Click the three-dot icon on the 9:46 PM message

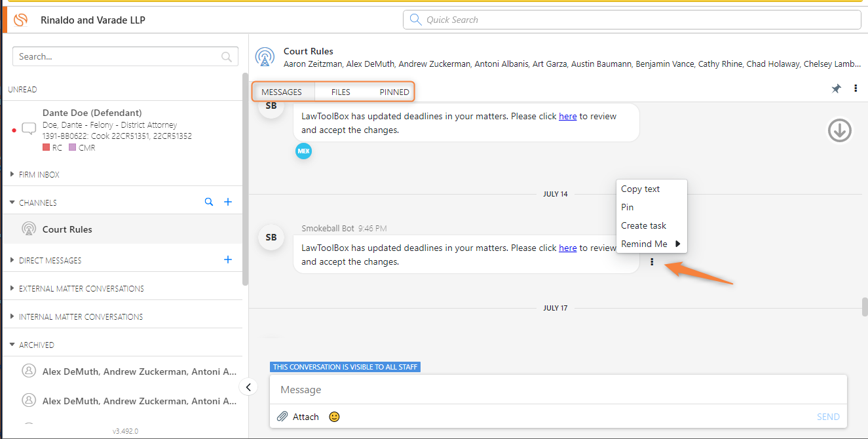click(652, 262)
